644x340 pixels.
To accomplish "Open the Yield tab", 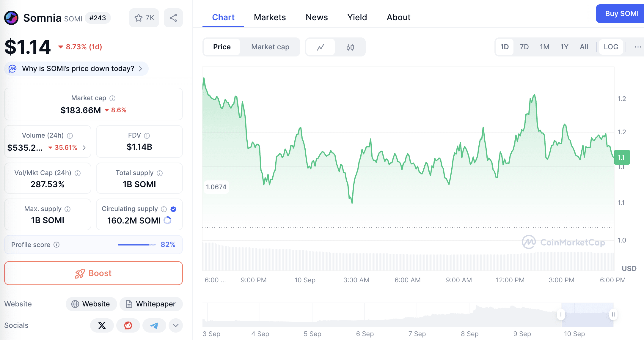I will (357, 17).
